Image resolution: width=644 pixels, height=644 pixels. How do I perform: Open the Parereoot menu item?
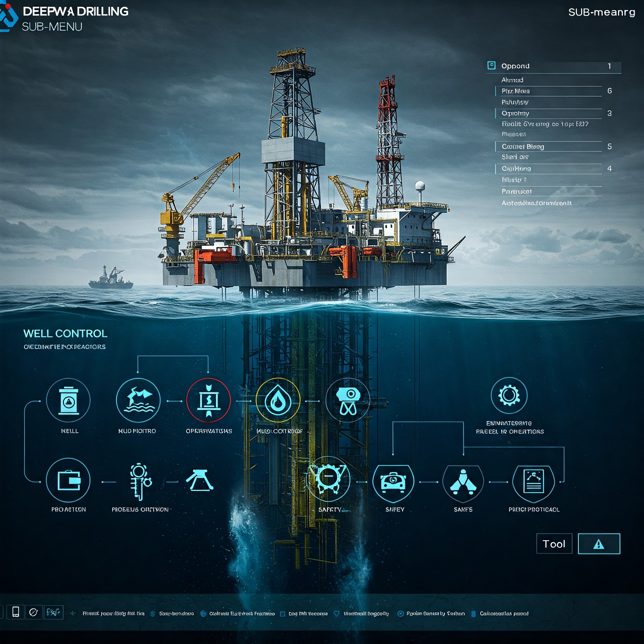(x=517, y=191)
